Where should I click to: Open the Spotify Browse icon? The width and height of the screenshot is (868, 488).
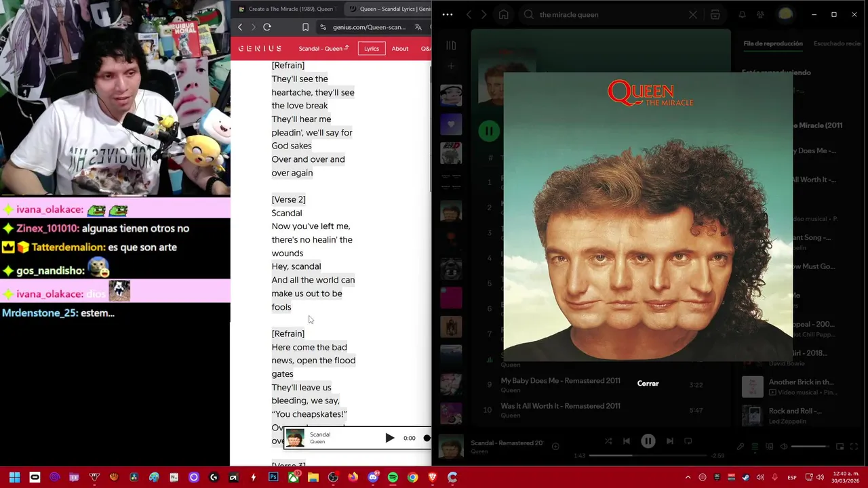pyautogui.click(x=715, y=14)
